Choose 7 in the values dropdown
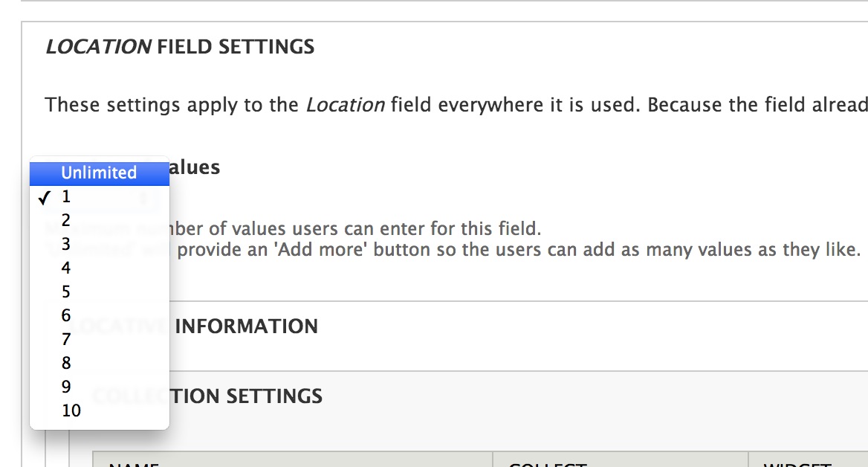Viewport: 868px width, 467px height. point(100,340)
